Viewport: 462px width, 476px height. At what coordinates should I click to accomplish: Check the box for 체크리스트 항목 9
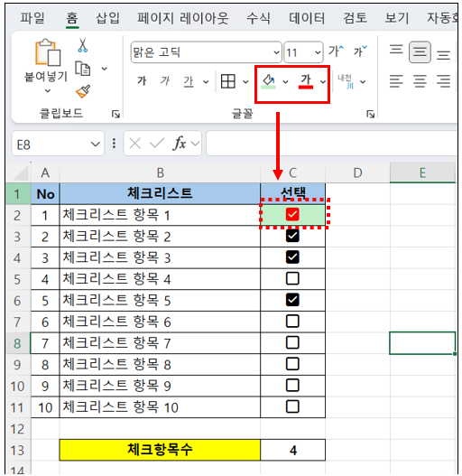point(292,386)
